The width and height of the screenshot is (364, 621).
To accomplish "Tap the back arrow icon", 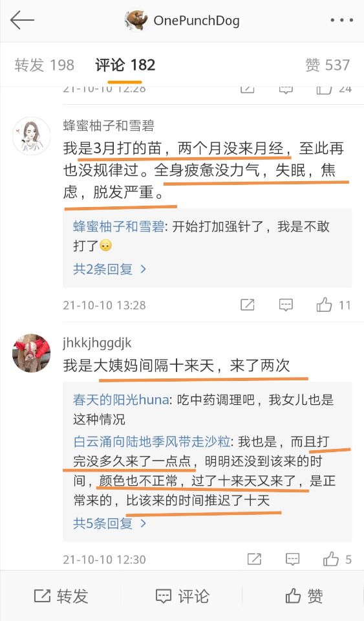I will click(22, 20).
